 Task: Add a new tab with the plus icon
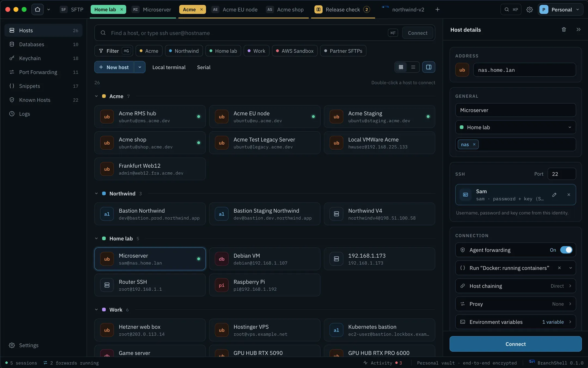coord(437,10)
